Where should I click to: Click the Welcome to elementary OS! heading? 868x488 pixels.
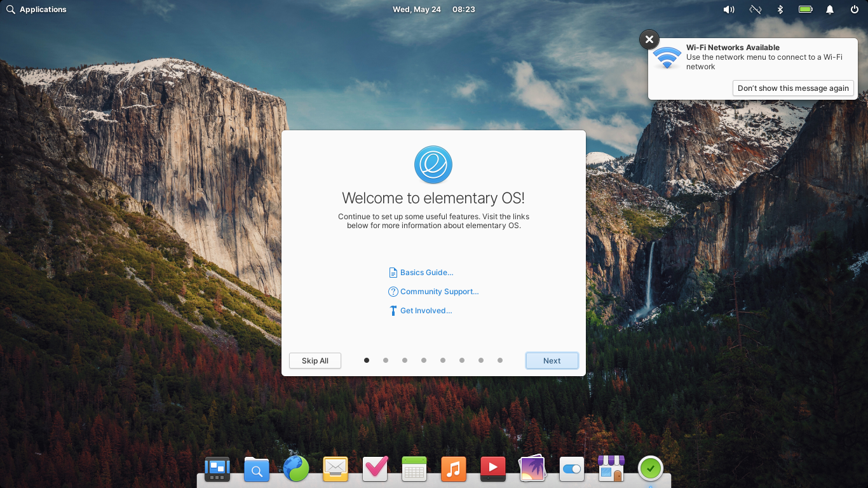click(433, 198)
